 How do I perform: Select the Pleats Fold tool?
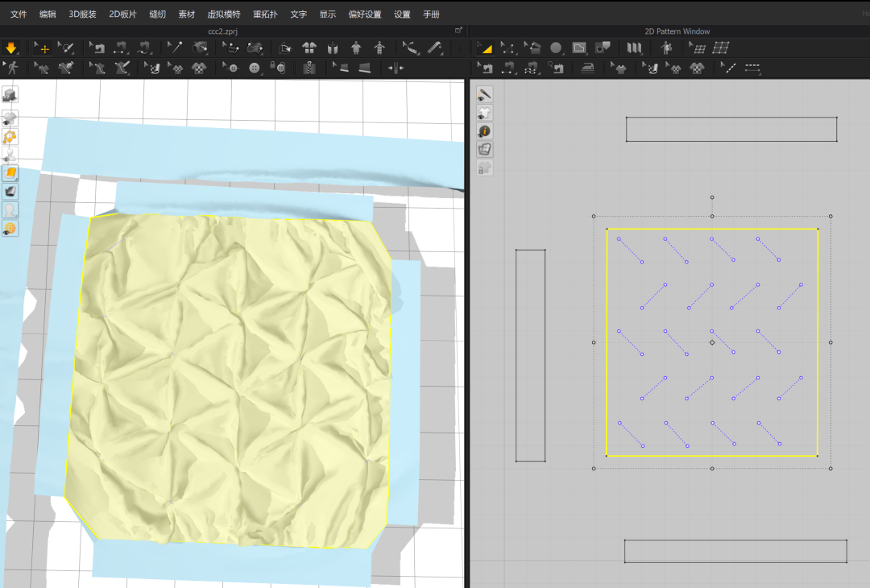pos(634,48)
